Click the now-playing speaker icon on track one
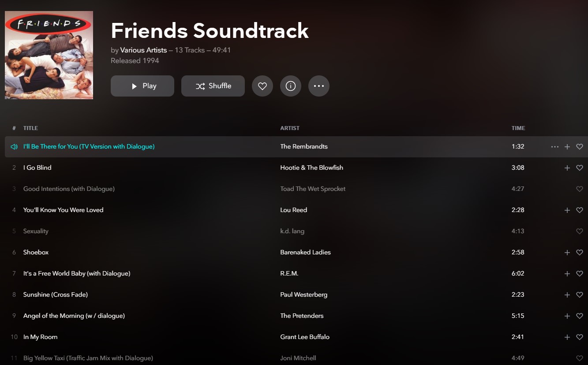This screenshot has height=365, width=588. pos(14,147)
